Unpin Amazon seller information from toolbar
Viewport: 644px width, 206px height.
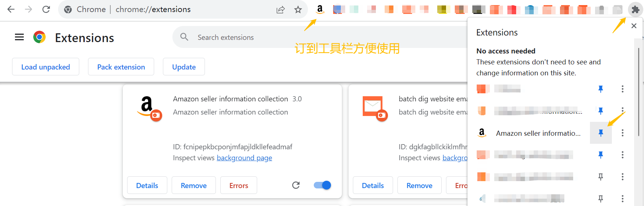601,133
